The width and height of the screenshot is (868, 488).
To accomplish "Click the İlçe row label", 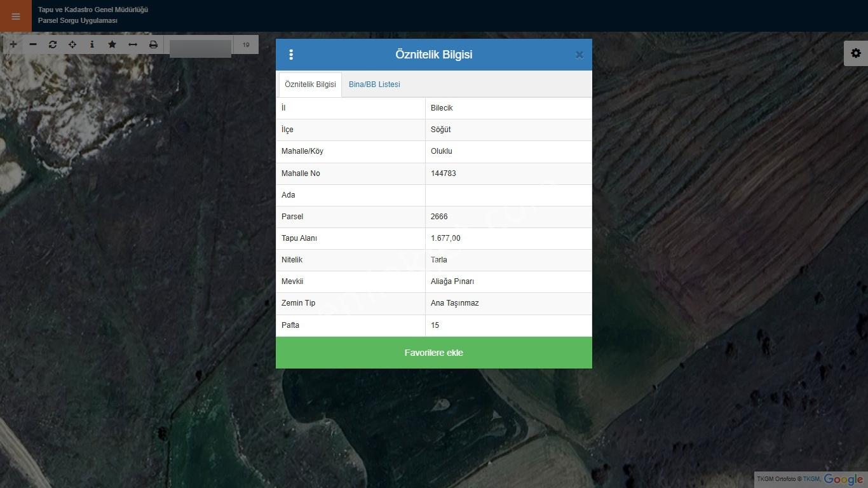I will 287,130.
